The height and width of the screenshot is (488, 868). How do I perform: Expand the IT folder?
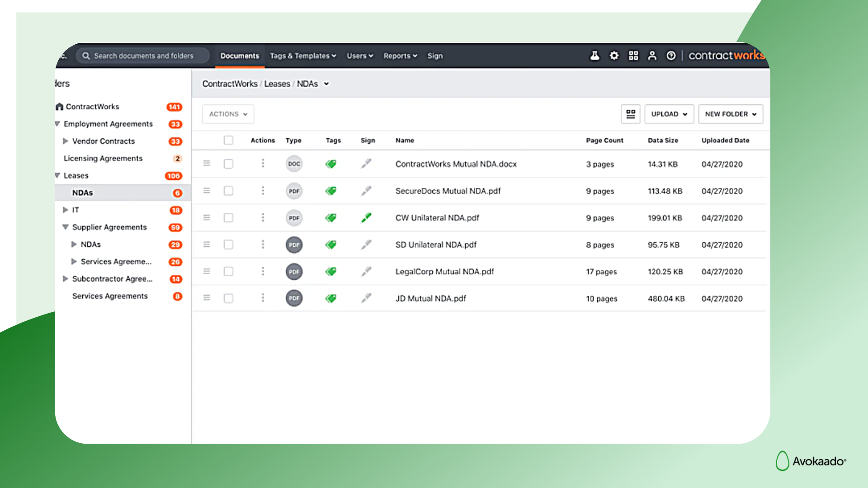tap(65, 210)
